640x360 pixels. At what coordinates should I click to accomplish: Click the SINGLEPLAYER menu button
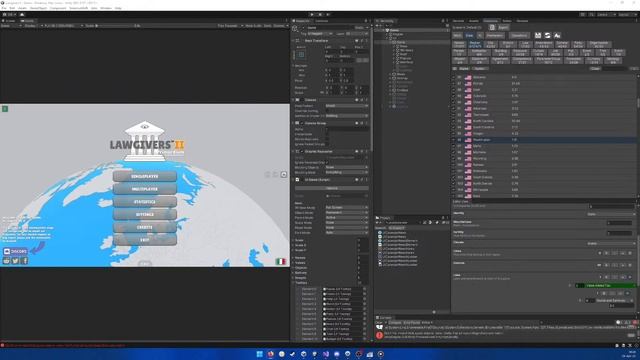(145, 176)
